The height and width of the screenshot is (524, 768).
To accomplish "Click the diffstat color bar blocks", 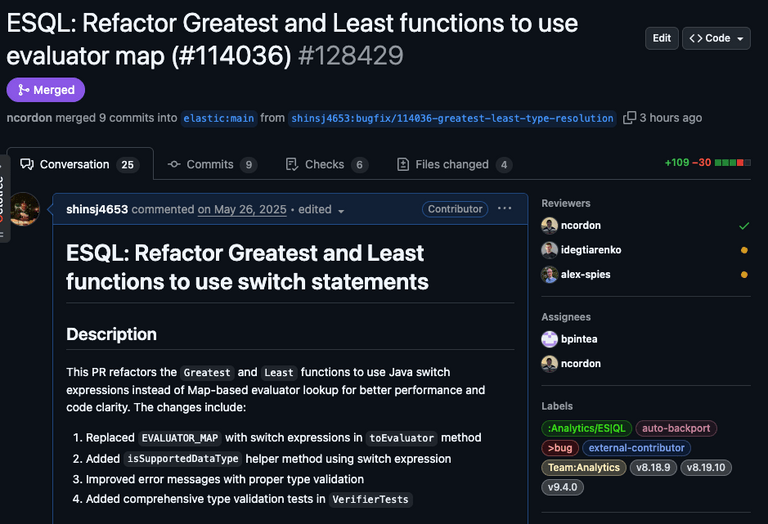I will click(x=732, y=163).
